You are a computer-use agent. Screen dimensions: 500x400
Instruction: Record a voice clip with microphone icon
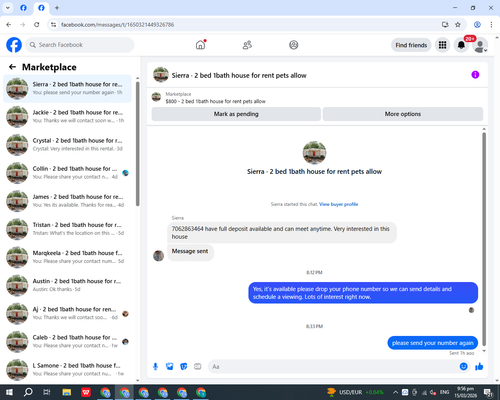pos(155,367)
